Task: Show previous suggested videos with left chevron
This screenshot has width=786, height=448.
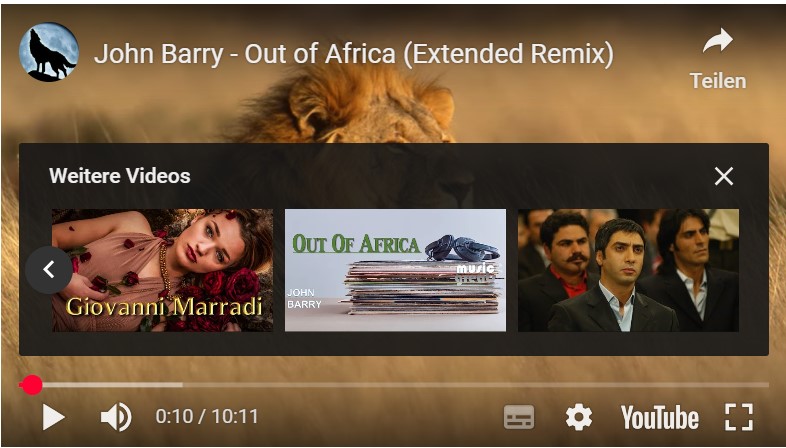Action: pos(49,270)
